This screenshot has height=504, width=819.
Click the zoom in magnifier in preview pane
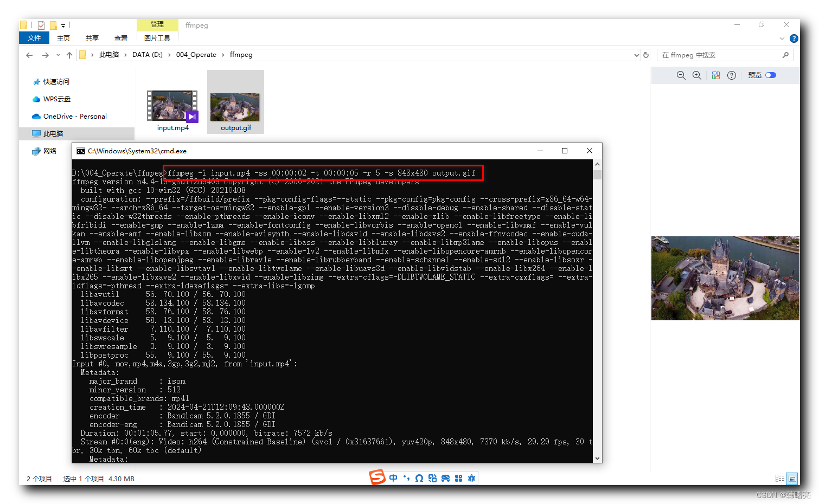(x=697, y=75)
